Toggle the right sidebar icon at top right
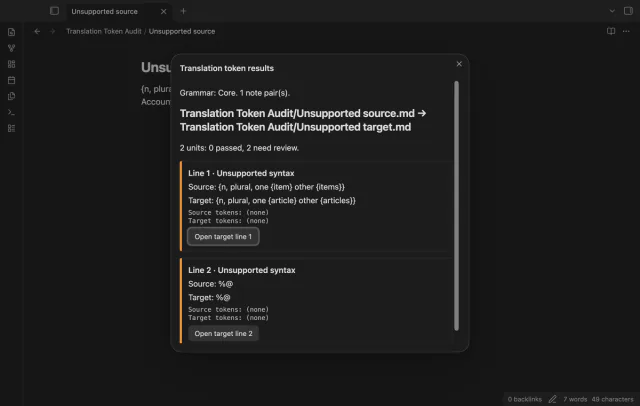 (x=628, y=11)
